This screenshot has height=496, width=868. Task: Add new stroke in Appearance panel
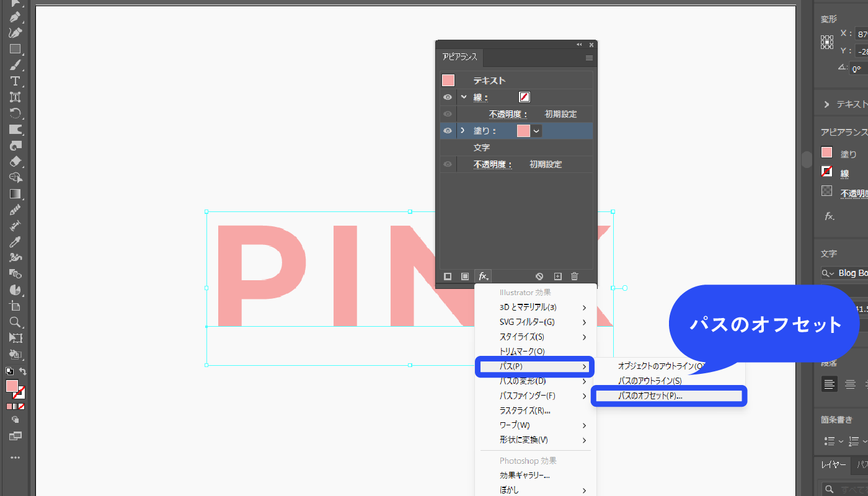tap(448, 277)
